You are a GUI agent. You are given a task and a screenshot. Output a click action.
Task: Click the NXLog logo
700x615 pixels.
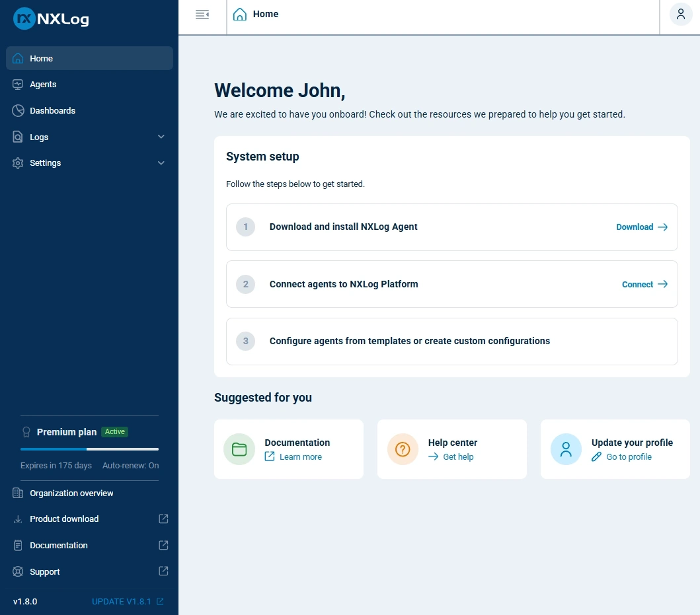(x=50, y=18)
